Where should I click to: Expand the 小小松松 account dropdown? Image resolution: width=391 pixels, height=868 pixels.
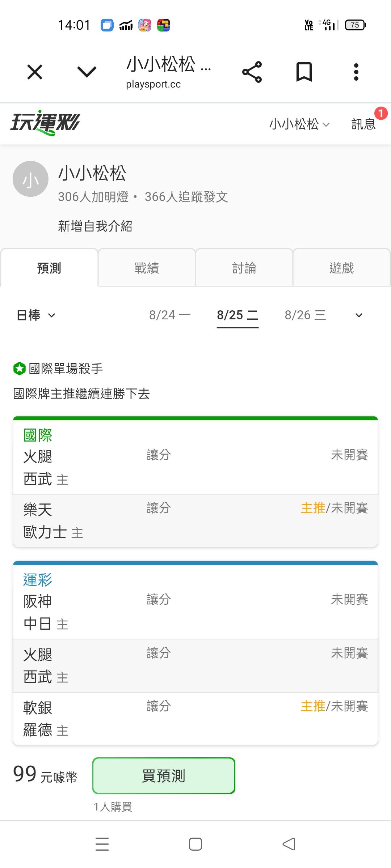click(x=299, y=124)
